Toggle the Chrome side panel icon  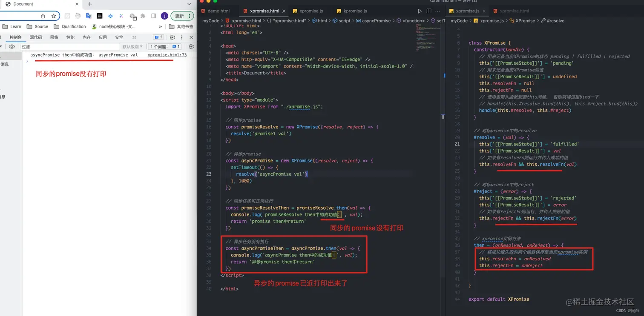coord(154,16)
